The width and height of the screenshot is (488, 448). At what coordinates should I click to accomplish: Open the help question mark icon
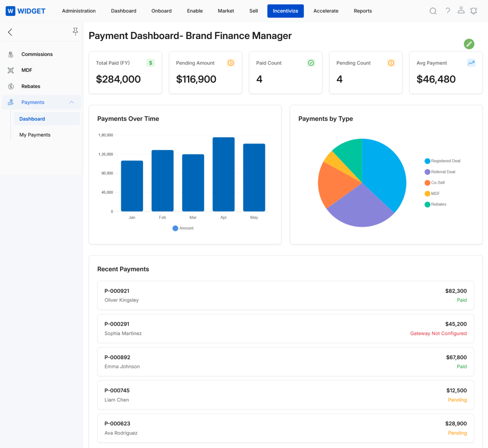447,11
